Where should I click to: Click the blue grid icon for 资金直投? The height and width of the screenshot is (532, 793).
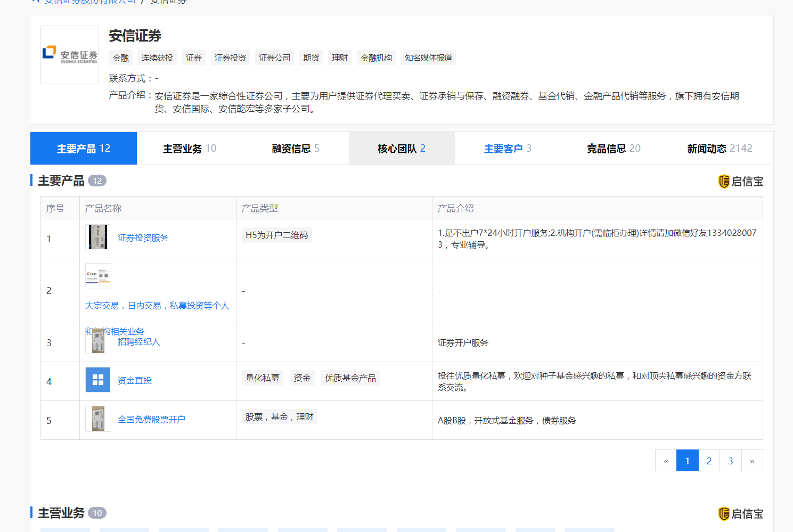click(98, 380)
